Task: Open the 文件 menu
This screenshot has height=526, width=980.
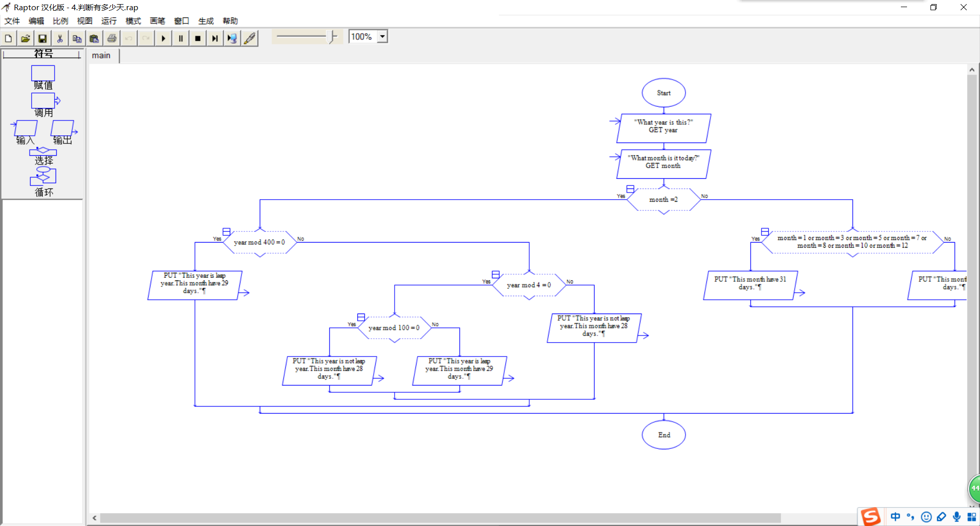Action: [12, 21]
